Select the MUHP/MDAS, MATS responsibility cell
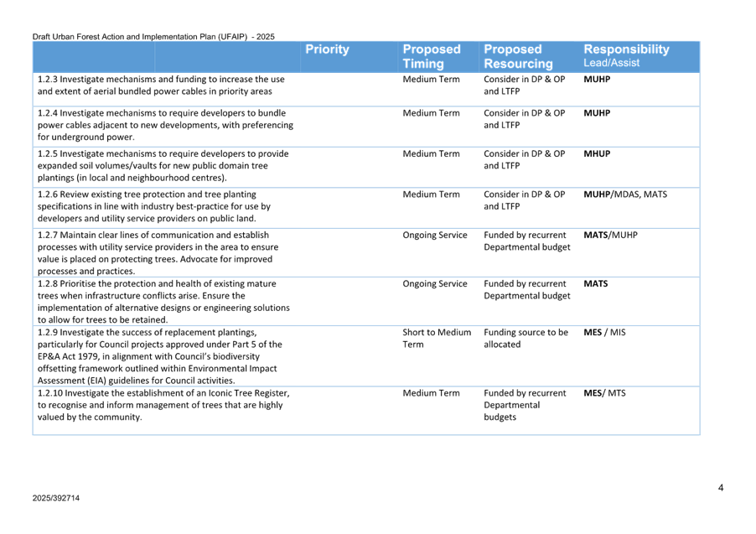Viewport: 756px width, 534px height. [x=625, y=194]
